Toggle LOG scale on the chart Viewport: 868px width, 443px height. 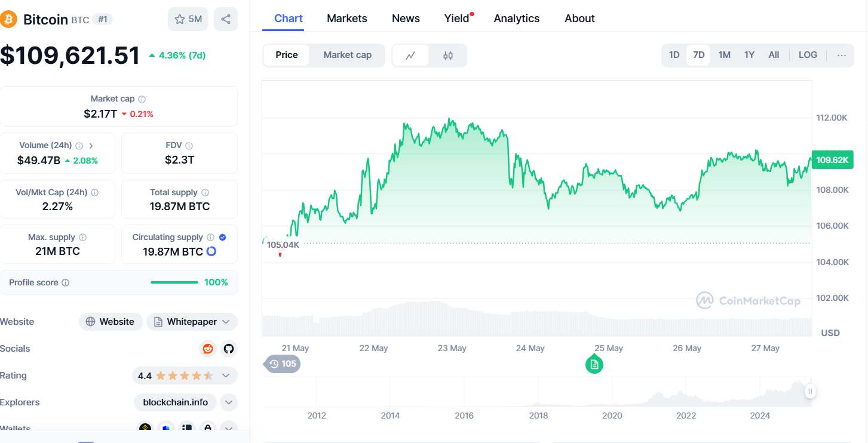[808, 55]
